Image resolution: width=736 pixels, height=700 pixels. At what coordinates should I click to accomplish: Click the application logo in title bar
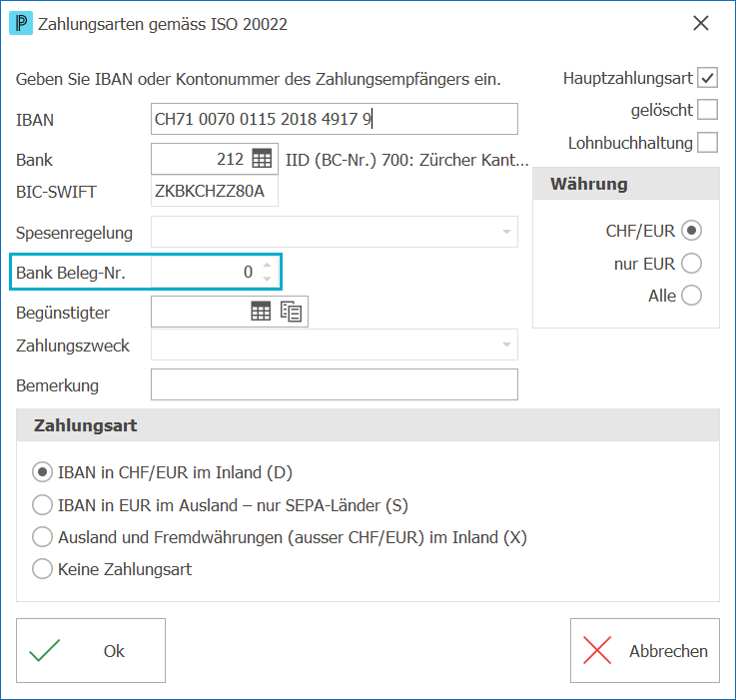coord(21,24)
